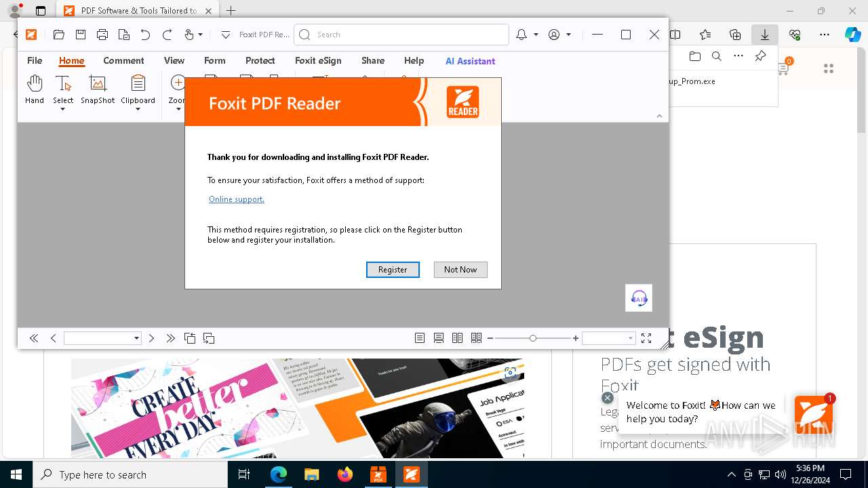Click the Redo arrow icon

point(167,35)
